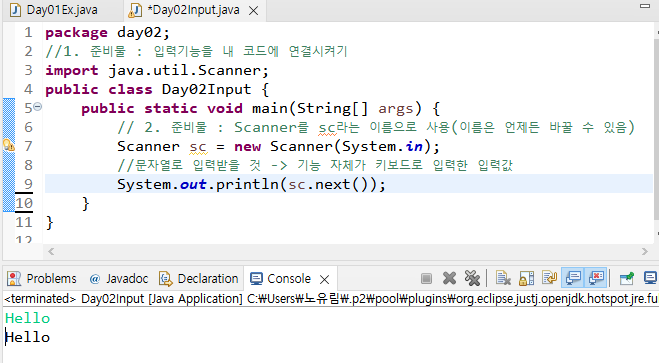Toggle Word Wrap in console toolbar
659x363 pixels.
click(549, 278)
